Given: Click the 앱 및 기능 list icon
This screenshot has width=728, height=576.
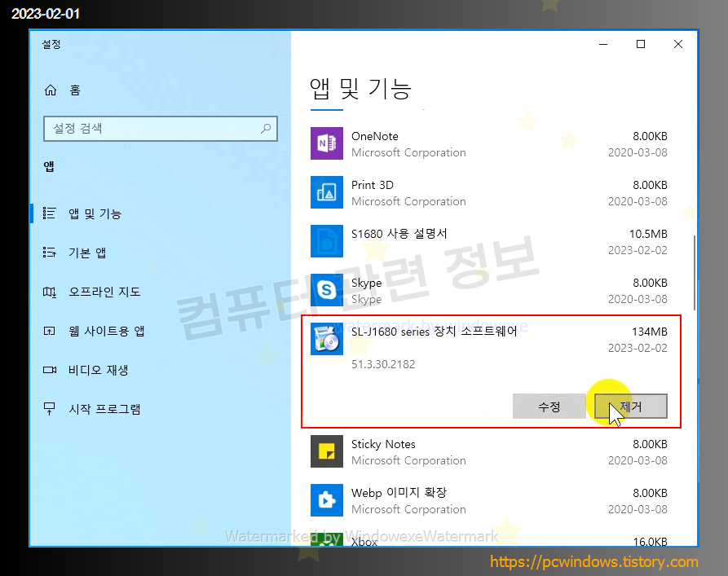Looking at the screenshot, I should click(49, 213).
